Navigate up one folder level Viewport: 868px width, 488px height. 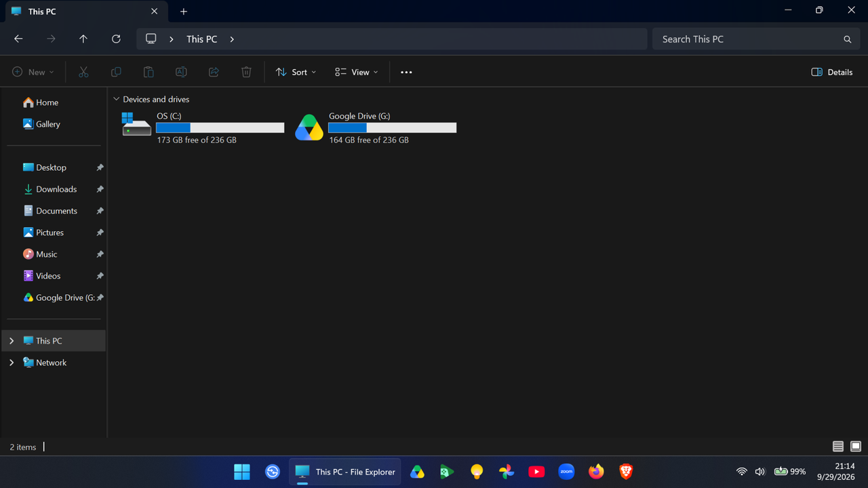coord(83,39)
